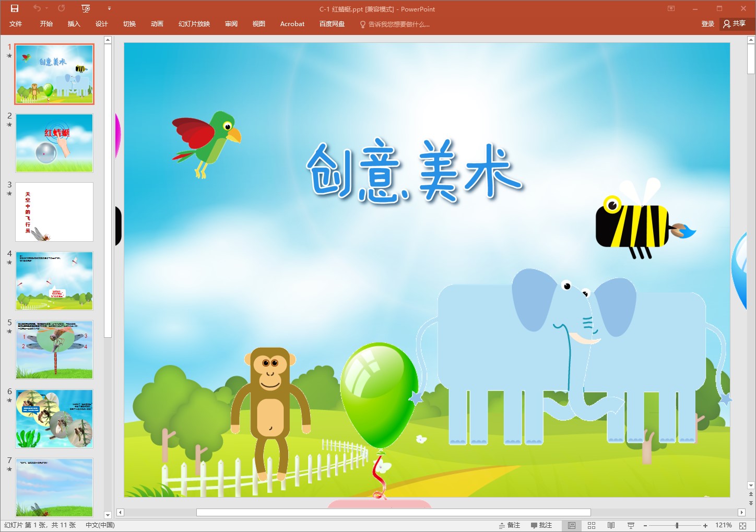Open Ribbon Display Options icon
This screenshot has height=532, width=756.
[x=671, y=8]
